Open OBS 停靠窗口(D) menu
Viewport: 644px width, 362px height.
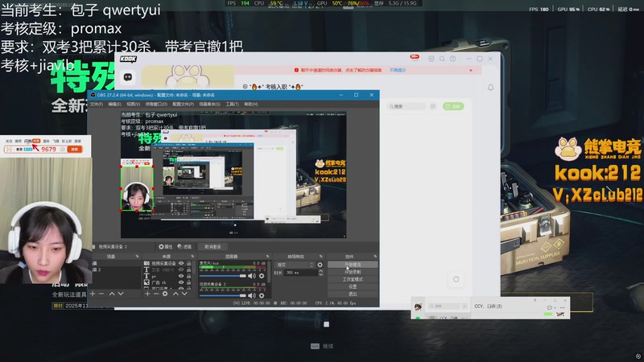pos(156,105)
